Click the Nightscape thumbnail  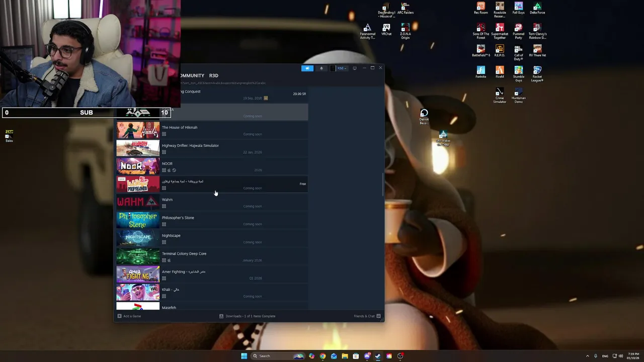click(x=138, y=238)
